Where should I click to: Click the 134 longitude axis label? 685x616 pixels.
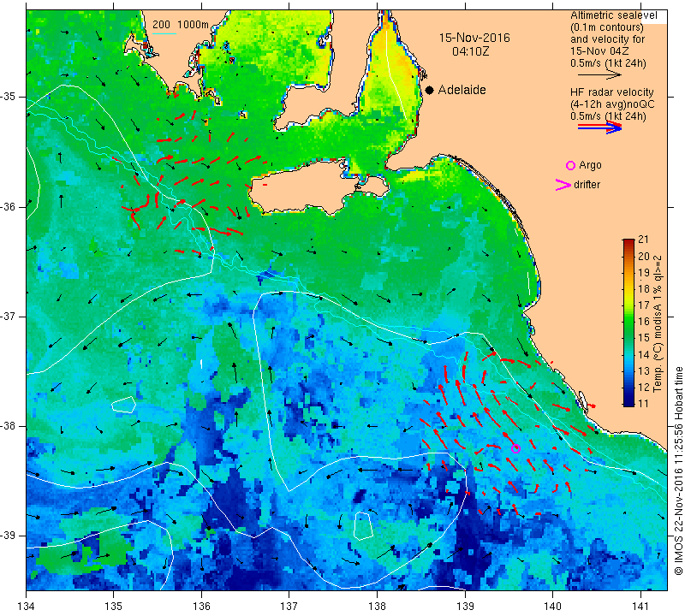coord(27,606)
